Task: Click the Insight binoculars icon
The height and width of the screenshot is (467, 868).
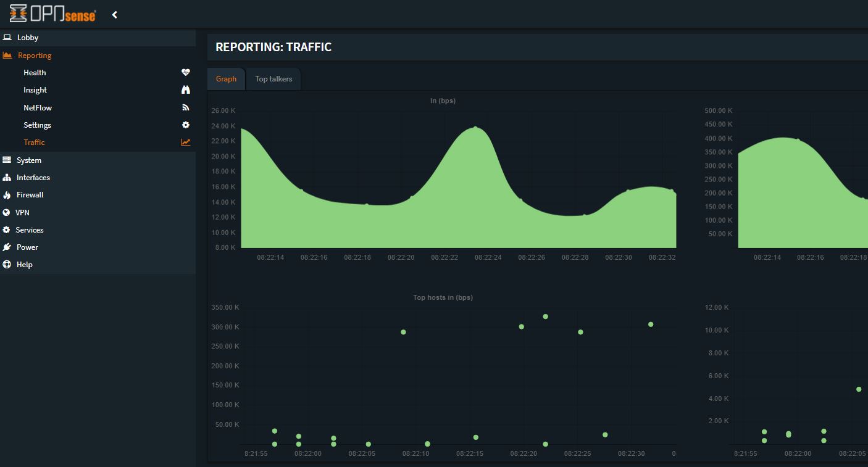Action: pyautogui.click(x=185, y=90)
